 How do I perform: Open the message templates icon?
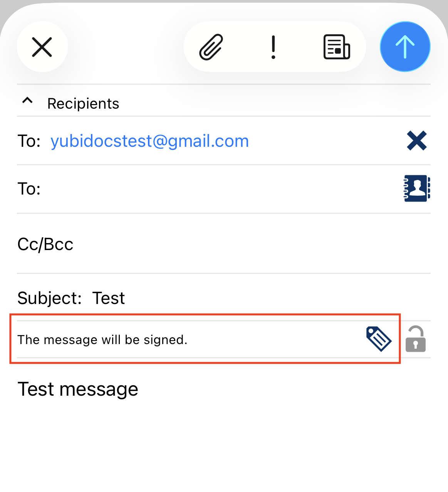click(336, 47)
